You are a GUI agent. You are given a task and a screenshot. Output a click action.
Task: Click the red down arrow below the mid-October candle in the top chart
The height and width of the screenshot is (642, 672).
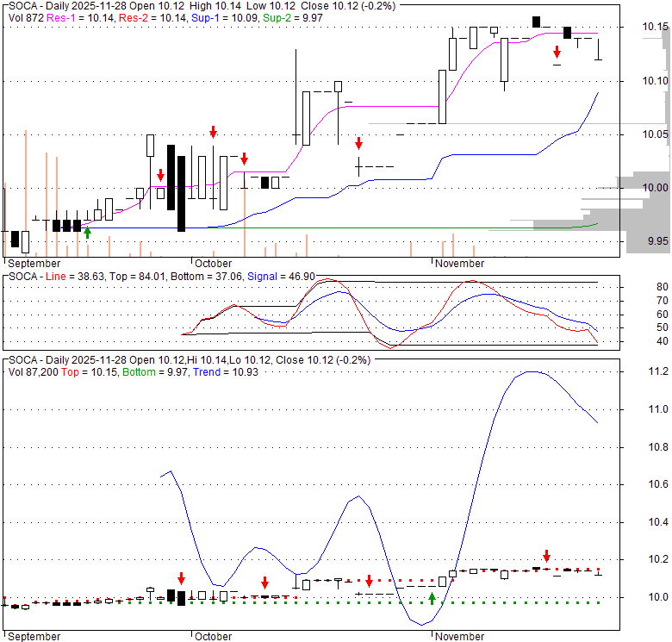pos(359,143)
